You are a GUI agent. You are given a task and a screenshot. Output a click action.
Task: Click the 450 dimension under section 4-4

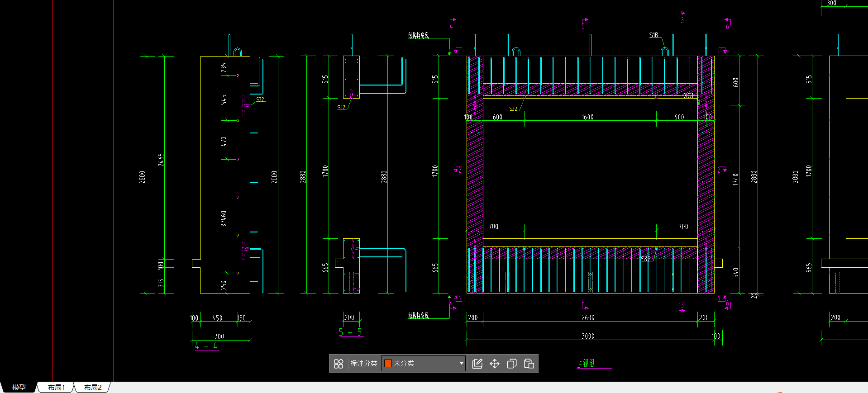(218, 318)
